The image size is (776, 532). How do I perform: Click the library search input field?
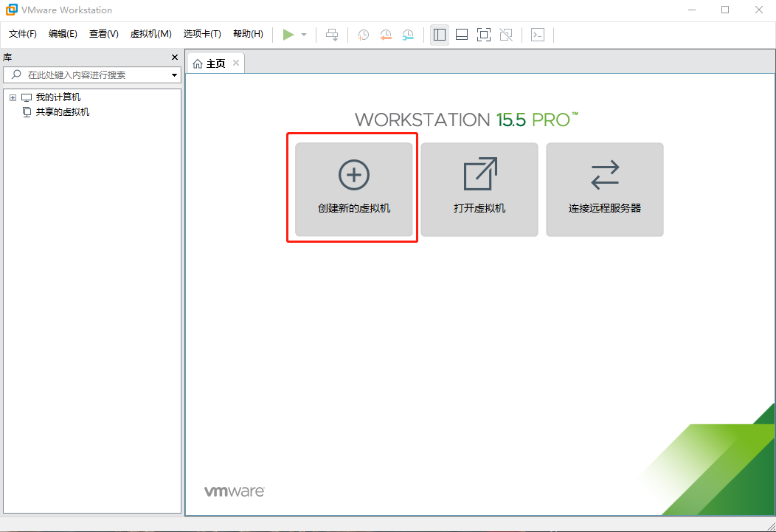92,75
